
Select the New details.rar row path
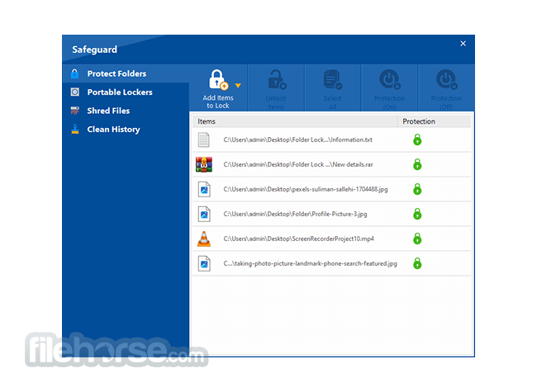298,164
